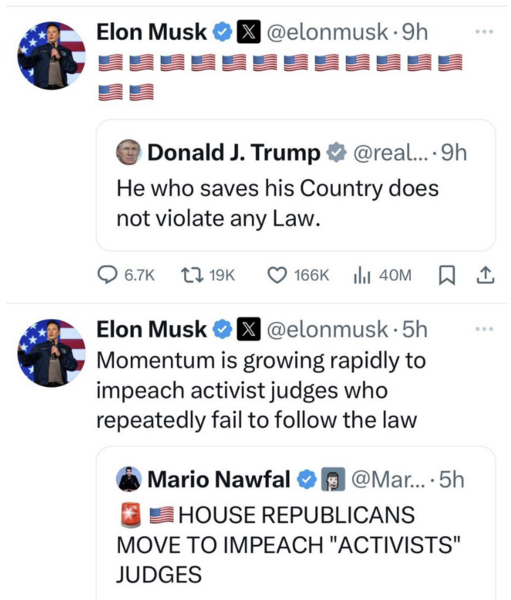The image size is (511, 600).
Task: Open Elon Musk's avatar on the 5h tweet
Action: pos(52,353)
